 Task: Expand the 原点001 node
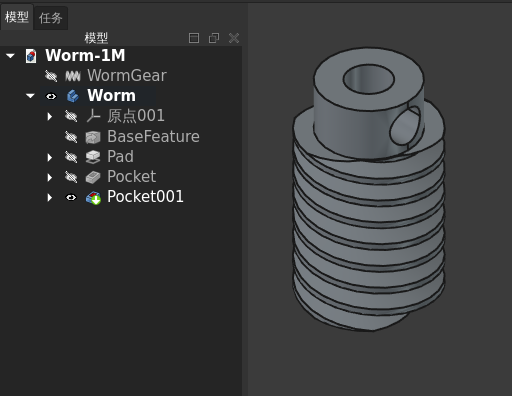click(50, 116)
